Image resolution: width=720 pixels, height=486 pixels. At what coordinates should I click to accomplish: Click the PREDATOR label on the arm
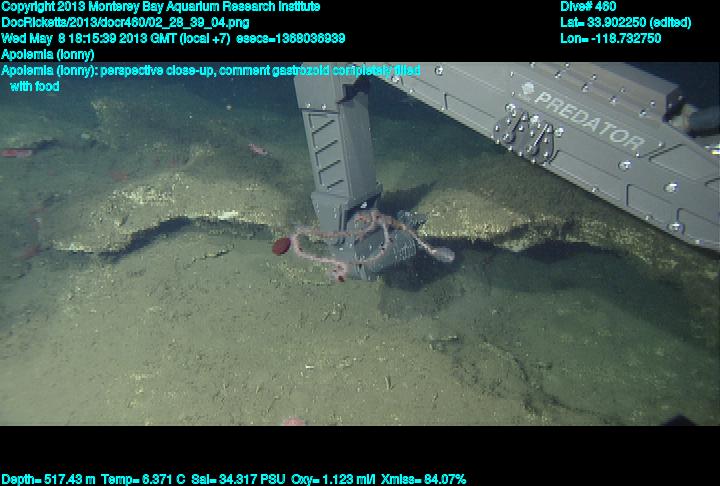click(x=589, y=121)
